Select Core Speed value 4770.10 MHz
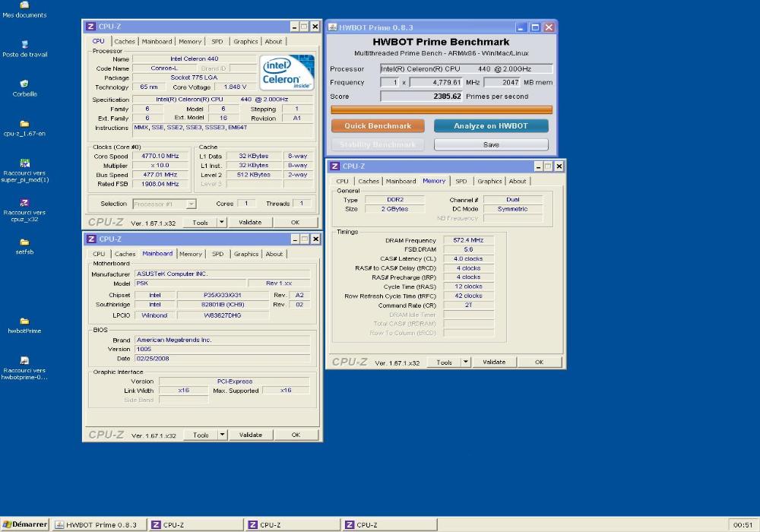 (160, 156)
